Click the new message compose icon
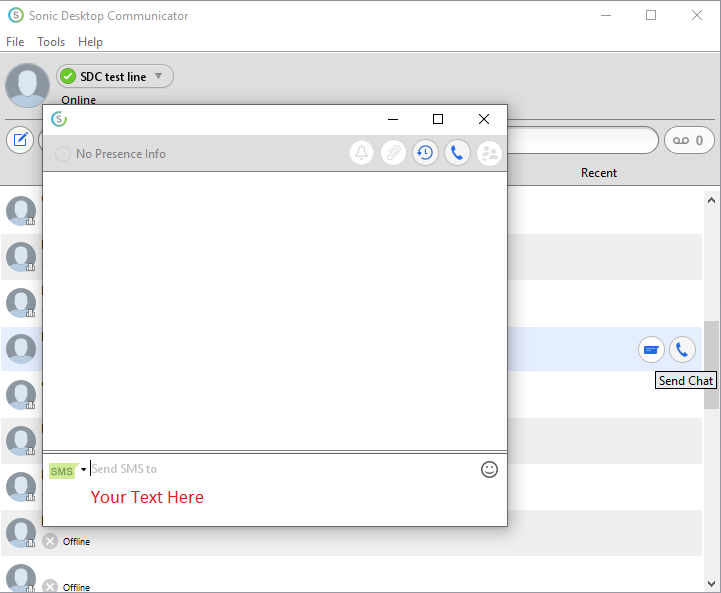The height and width of the screenshot is (593, 721). [x=20, y=140]
